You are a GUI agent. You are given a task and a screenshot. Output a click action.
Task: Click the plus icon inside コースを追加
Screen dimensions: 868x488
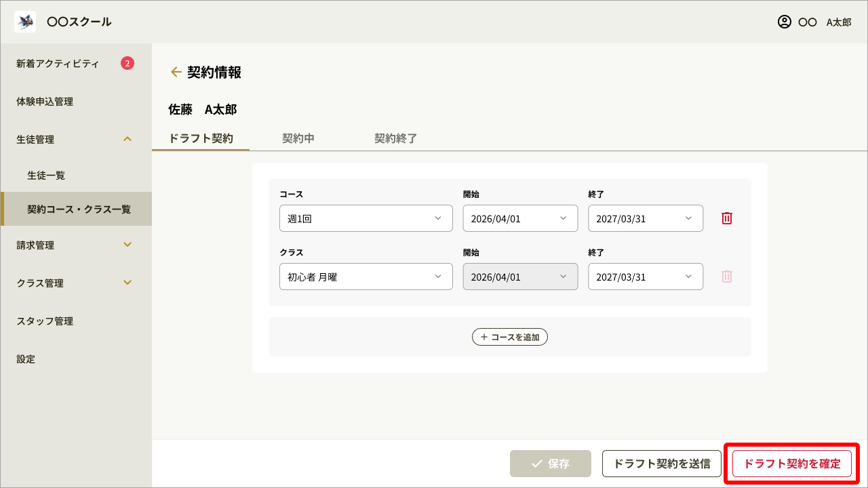tap(483, 337)
